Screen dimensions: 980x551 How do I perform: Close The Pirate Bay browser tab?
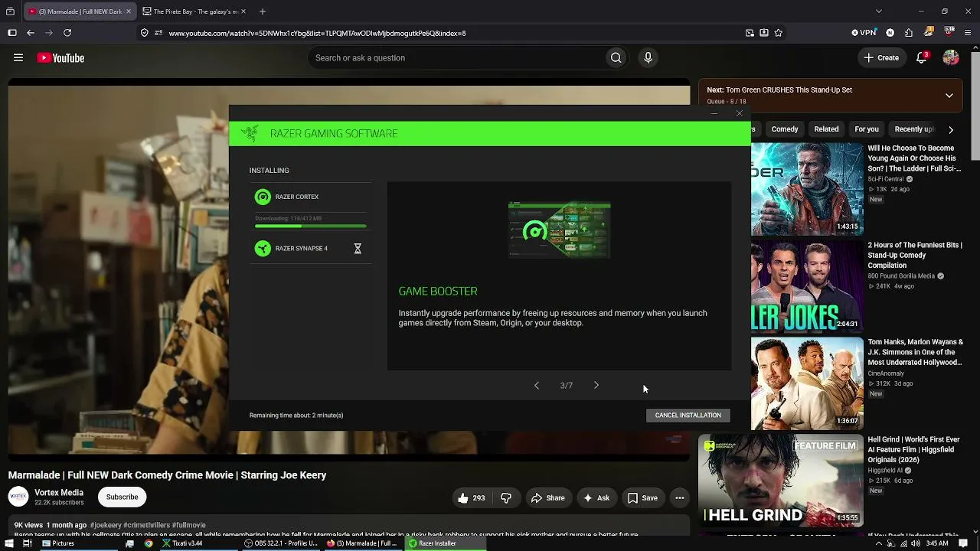tap(243, 11)
